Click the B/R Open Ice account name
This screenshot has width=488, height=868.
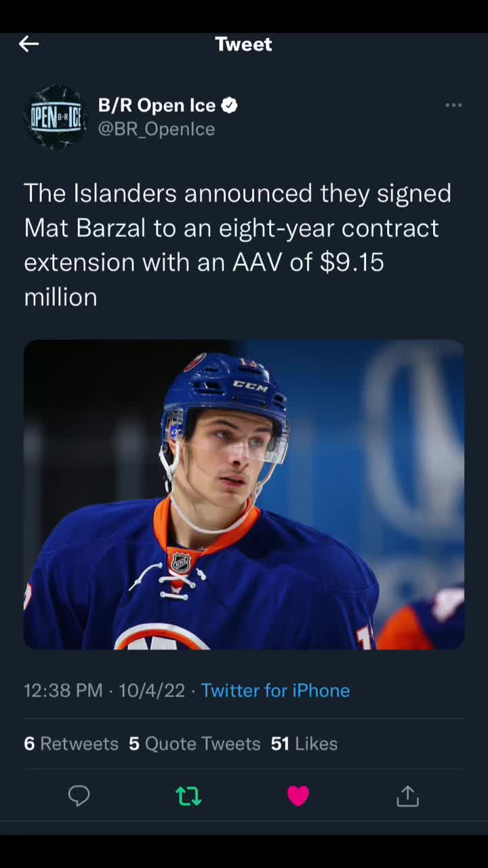pos(157,105)
